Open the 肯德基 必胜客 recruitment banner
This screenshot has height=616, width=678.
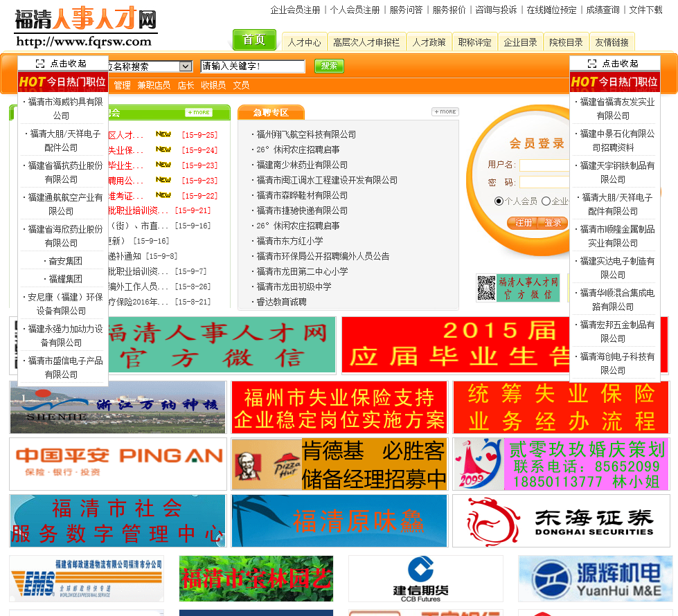339,464
